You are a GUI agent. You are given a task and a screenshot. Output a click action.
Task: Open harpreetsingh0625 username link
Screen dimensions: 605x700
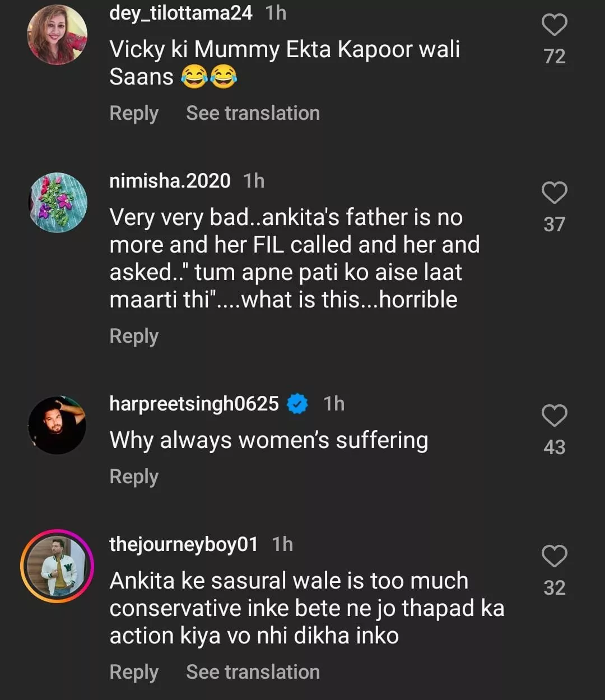coord(194,404)
